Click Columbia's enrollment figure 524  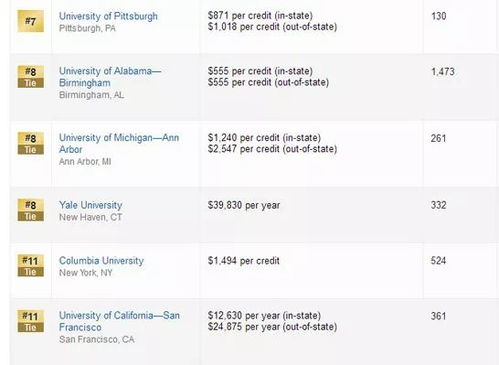[x=438, y=261]
